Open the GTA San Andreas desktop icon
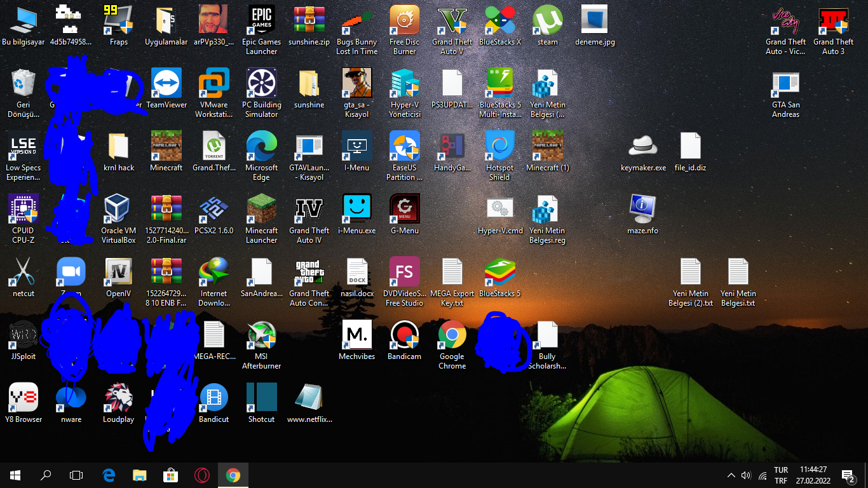Viewport: 868px width, 488px height. click(786, 93)
